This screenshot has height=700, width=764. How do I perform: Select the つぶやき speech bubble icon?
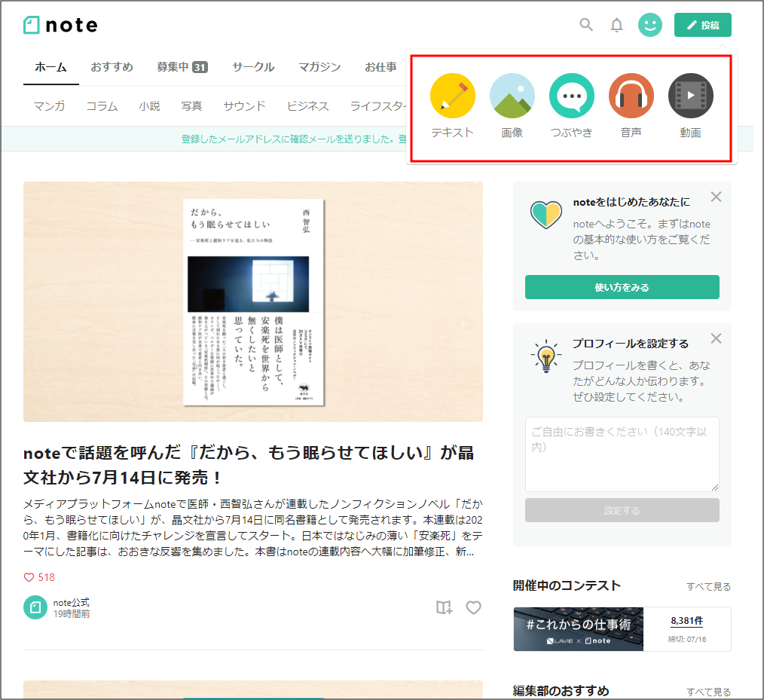572,96
